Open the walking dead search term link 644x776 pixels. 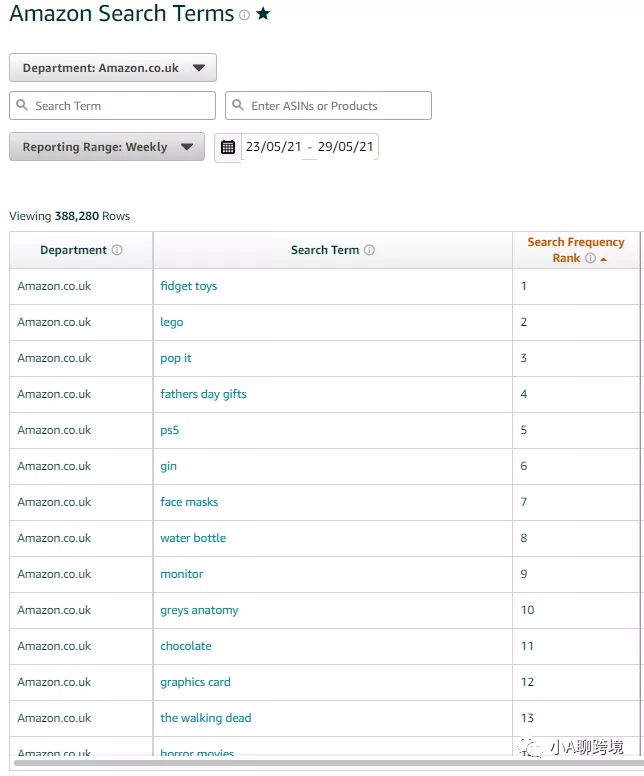coord(206,718)
